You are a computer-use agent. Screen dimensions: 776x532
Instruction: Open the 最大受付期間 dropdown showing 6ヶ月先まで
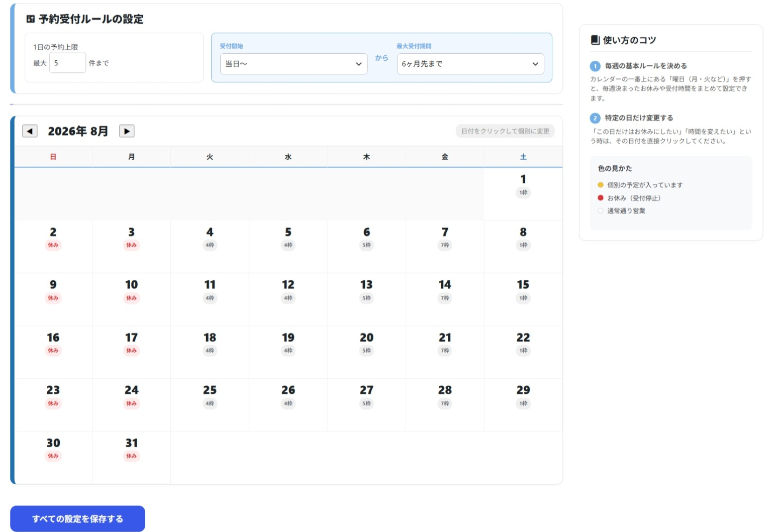pos(470,64)
